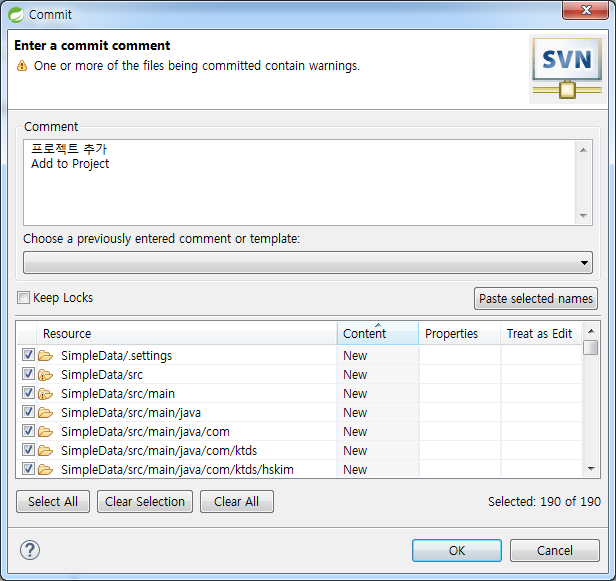Select the SimpleData/src/main/java/com row text
Image resolution: width=616 pixels, height=581 pixels.
tap(145, 432)
